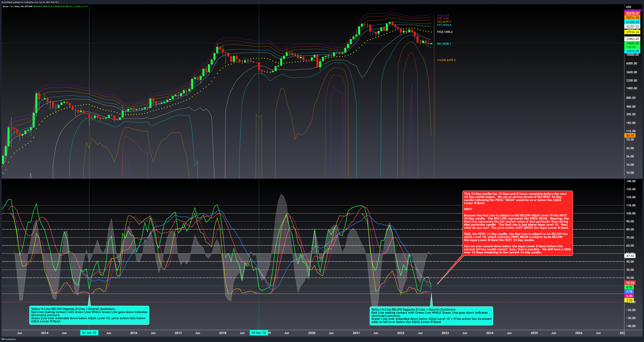Click 2024 on the time axis
The image size is (644, 342).
point(490,333)
